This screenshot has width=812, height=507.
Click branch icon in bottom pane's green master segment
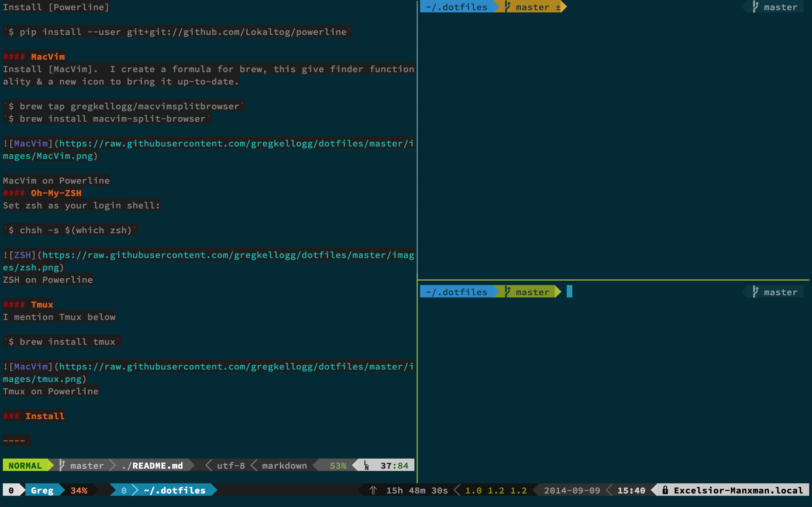click(x=507, y=292)
